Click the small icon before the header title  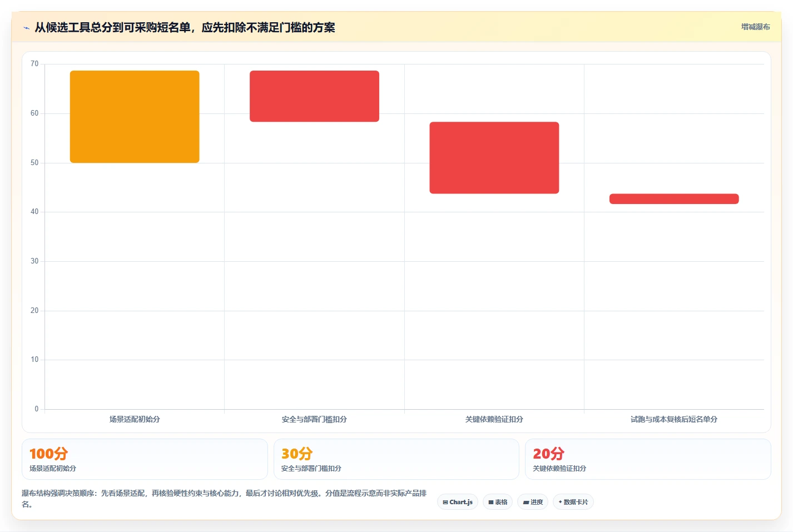tap(26, 28)
